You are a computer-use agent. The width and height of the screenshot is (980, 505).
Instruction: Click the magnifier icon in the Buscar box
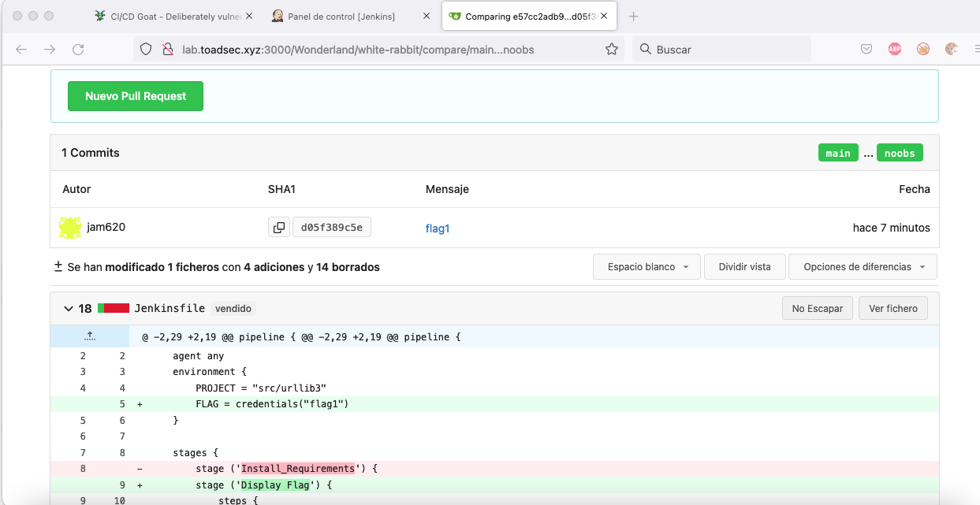coord(645,49)
